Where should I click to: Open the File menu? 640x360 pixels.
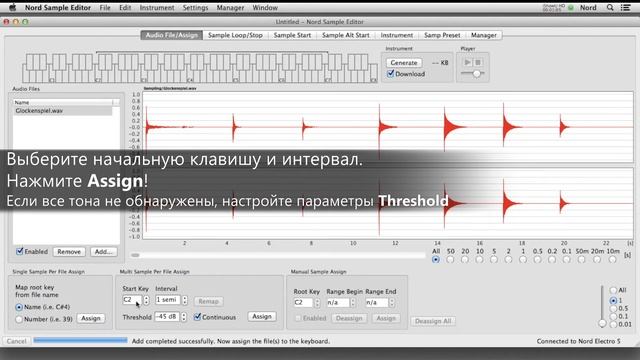click(x=105, y=7)
